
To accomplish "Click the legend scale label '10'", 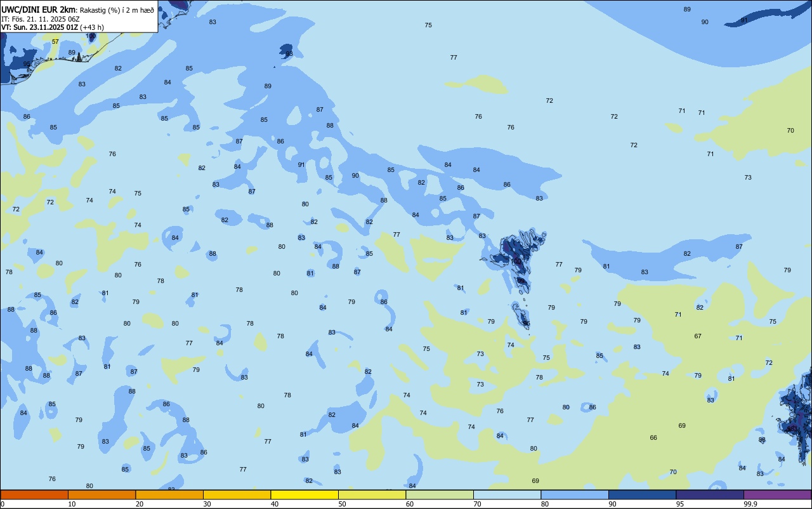I will [x=72, y=504].
